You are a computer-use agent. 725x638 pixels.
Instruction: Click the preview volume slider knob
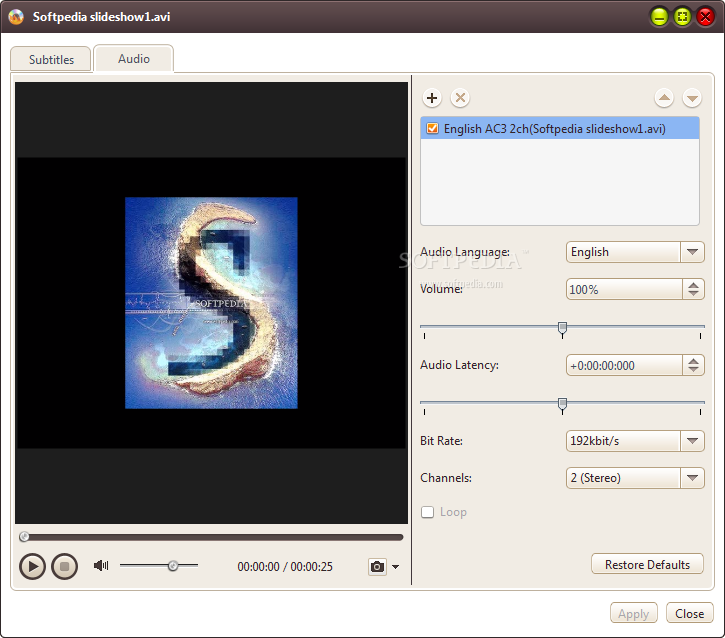click(x=173, y=566)
